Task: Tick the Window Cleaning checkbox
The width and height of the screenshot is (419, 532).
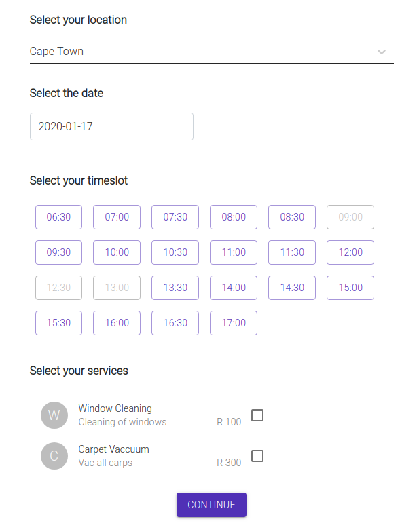Action: pyautogui.click(x=257, y=415)
